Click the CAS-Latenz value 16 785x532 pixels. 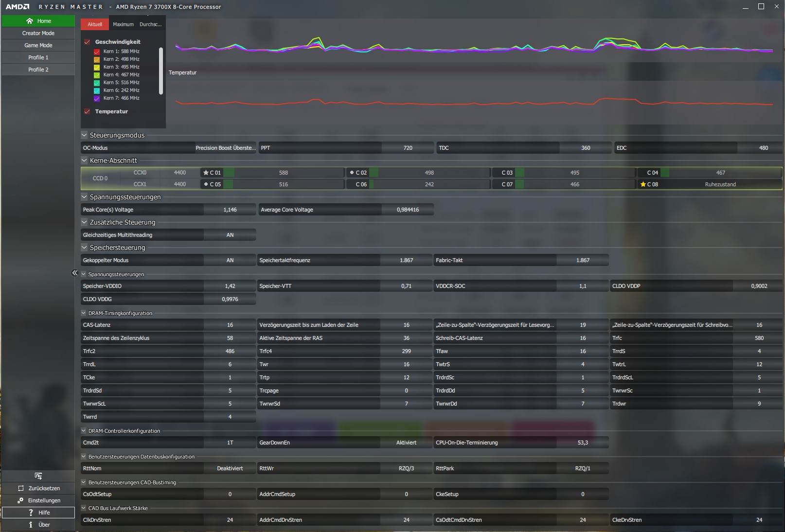point(230,325)
